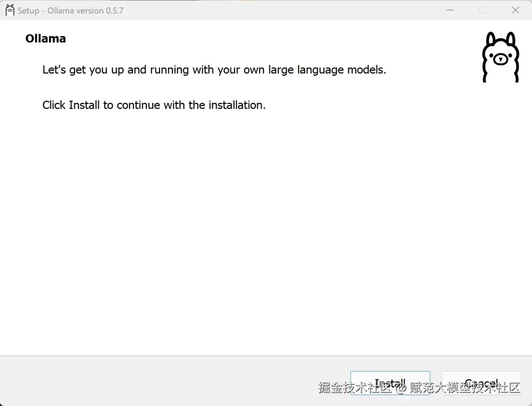
Task: Click the Ollama llama icon in title bar
Action: coord(10,10)
